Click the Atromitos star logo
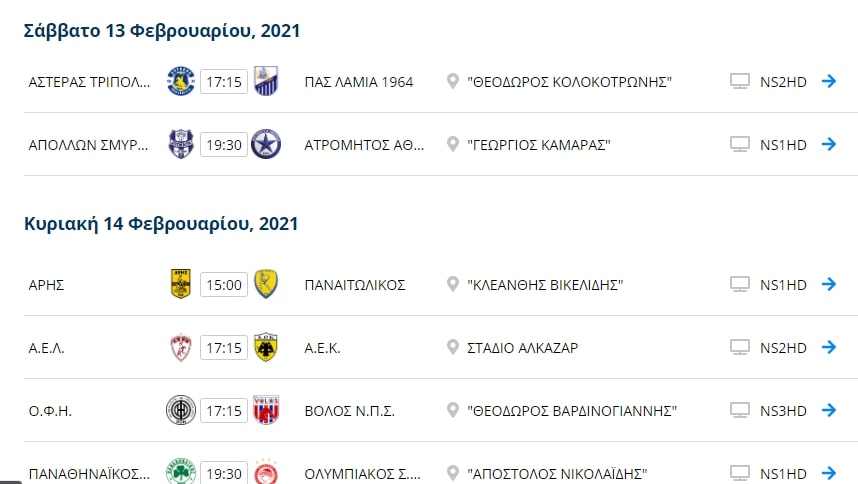 (x=266, y=144)
